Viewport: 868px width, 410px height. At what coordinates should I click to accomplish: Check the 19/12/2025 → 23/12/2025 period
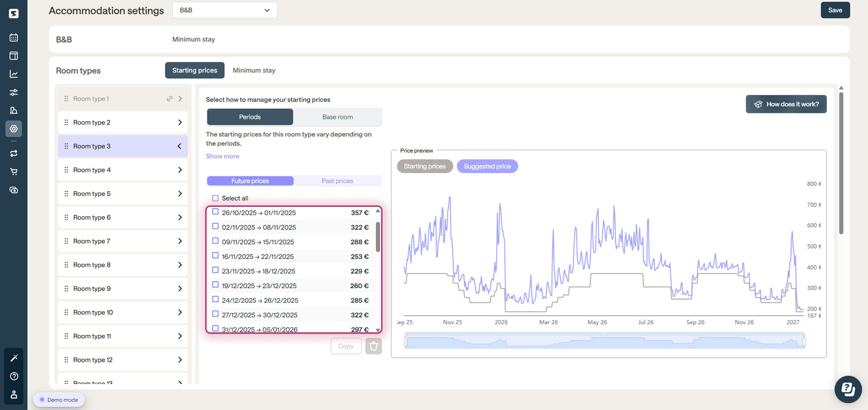[215, 285]
